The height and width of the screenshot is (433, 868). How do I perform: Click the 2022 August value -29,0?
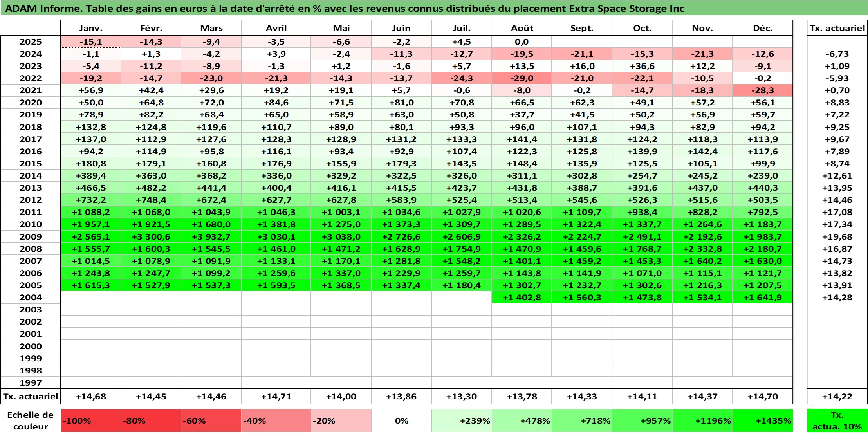[x=522, y=78]
